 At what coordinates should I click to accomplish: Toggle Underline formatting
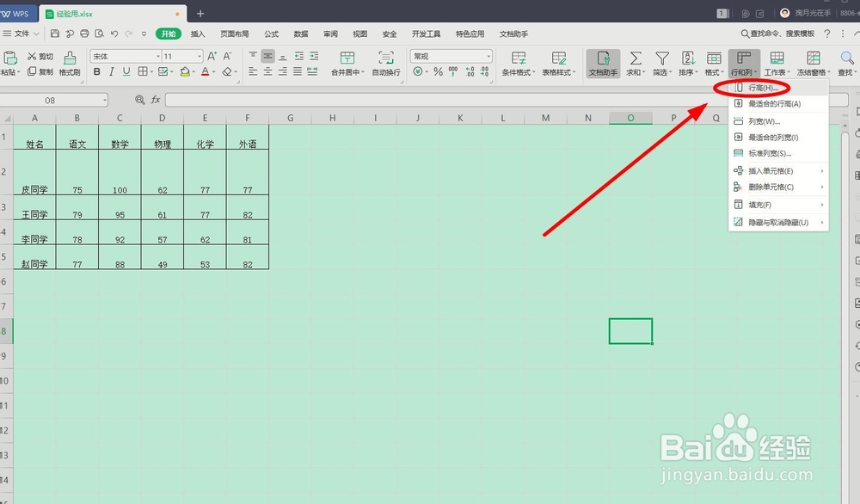click(126, 71)
